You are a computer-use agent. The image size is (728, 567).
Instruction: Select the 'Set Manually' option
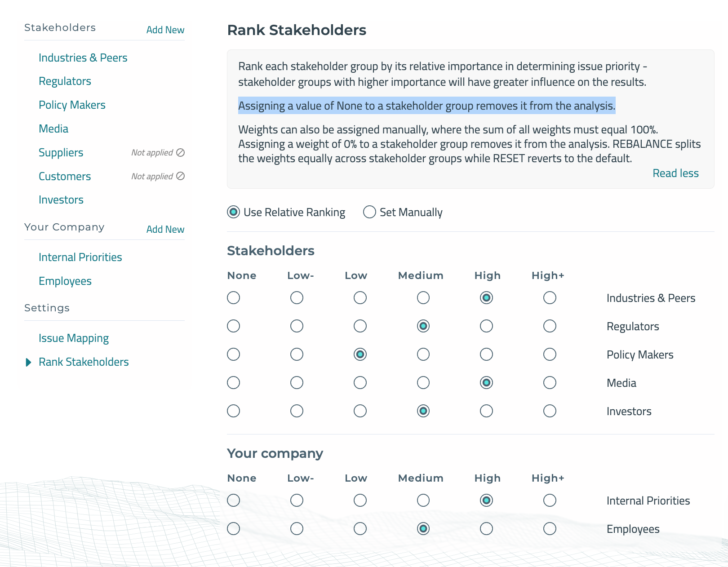point(369,212)
